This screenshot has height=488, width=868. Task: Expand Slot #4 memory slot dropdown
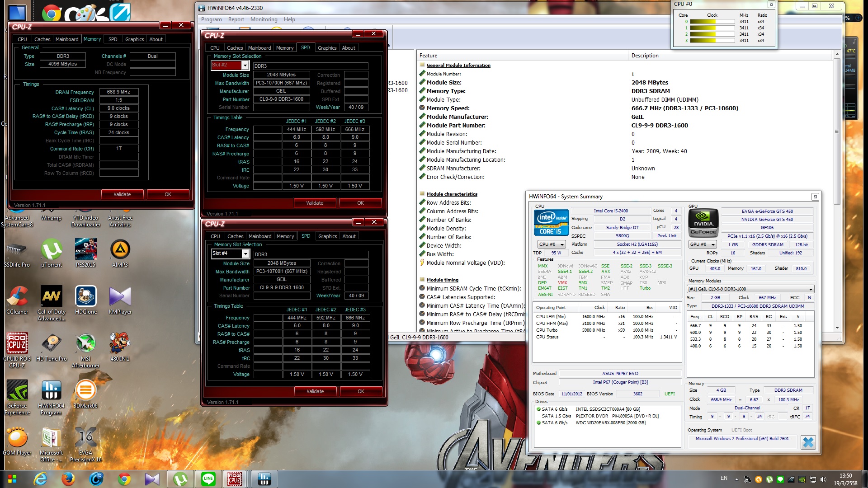[x=245, y=254]
